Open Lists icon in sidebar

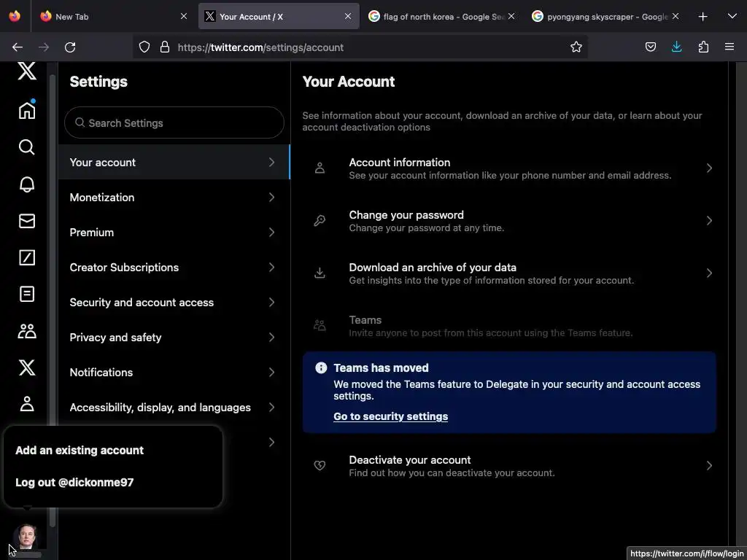coord(27,295)
